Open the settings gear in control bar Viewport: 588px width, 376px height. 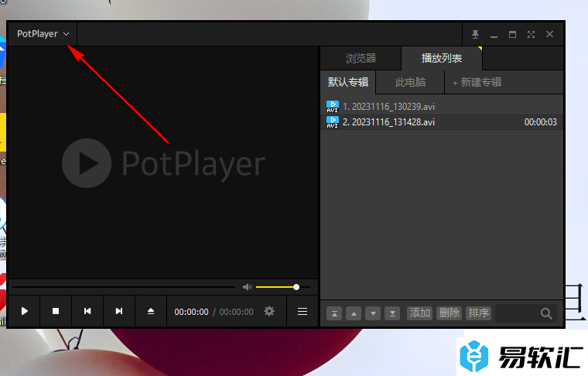tap(269, 311)
